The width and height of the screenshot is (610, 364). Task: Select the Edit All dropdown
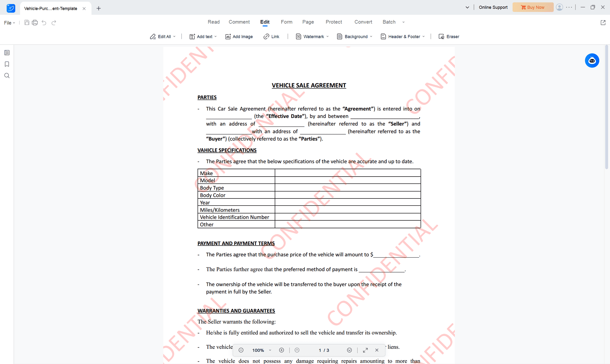(x=175, y=37)
